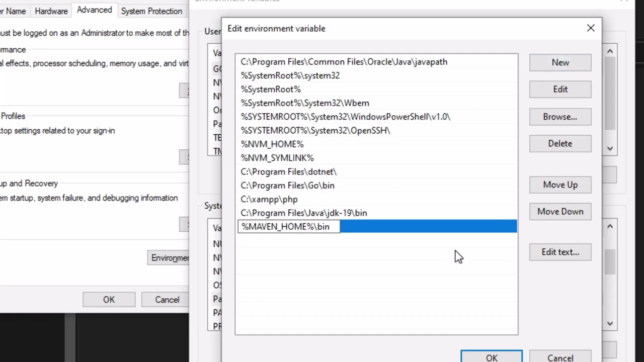Select the C:\Program Files\dotnet\ entry

376,171
